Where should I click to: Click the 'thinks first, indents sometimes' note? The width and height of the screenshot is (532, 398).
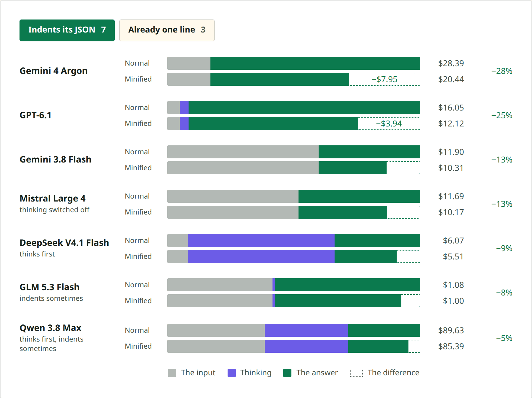pyautogui.click(x=51, y=344)
